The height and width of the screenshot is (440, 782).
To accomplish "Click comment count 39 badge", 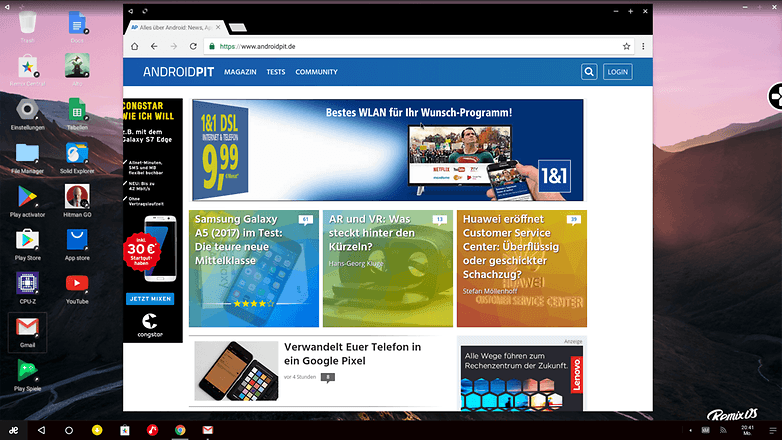I will point(574,220).
